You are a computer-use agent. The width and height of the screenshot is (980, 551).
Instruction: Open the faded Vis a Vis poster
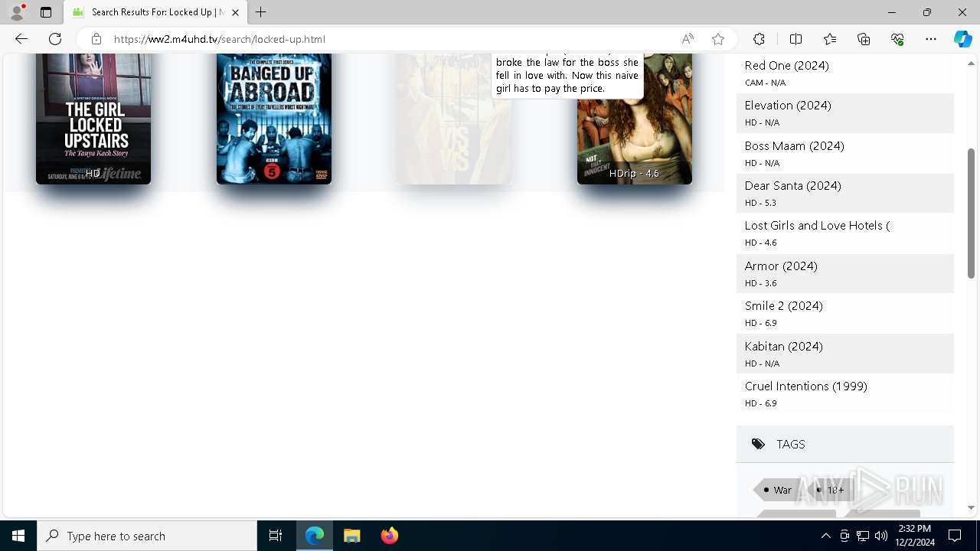point(454,119)
